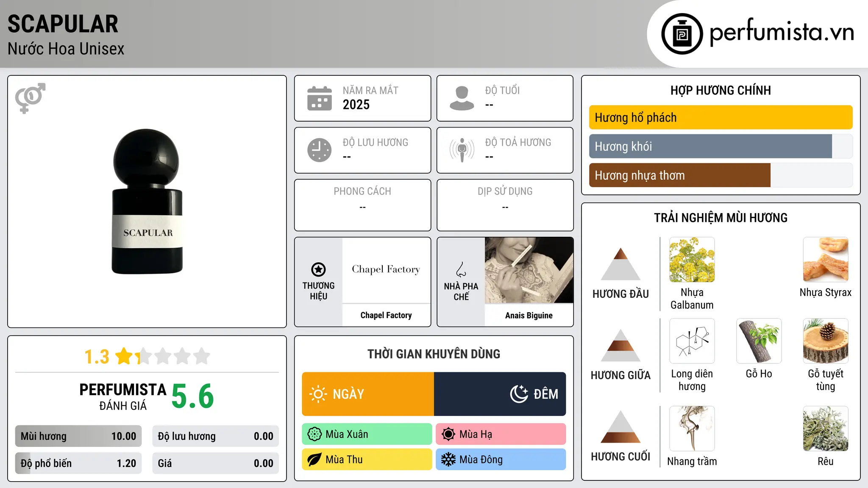
Task: Click the leaf icon for Mùa Thu
Action: pyautogui.click(x=314, y=460)
